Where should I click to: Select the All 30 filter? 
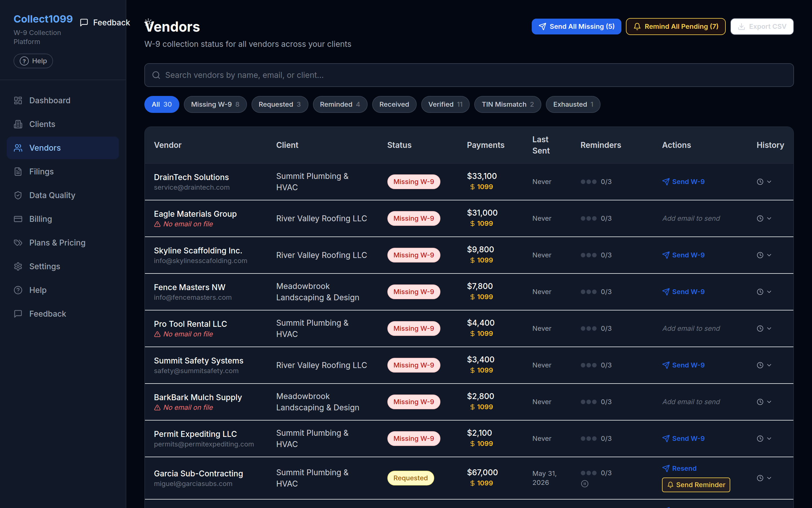coord(162,104)
